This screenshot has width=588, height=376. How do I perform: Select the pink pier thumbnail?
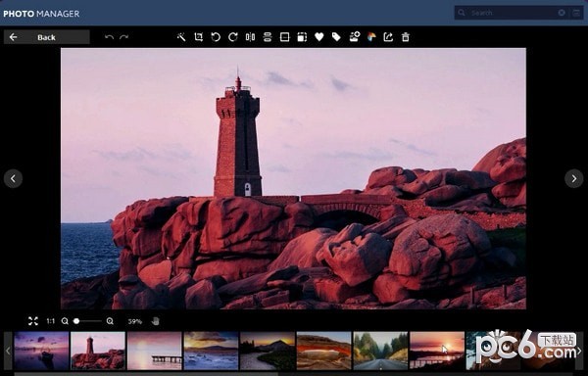[155, 351]
